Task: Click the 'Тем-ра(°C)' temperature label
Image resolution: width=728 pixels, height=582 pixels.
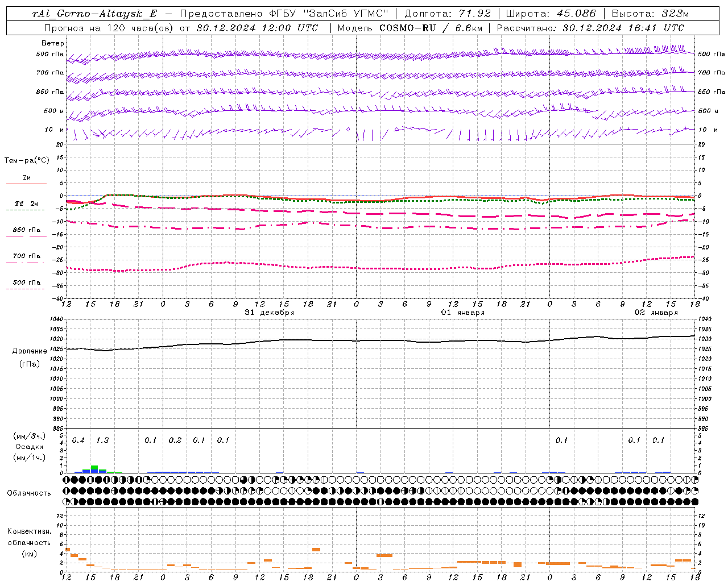Action: tap(27, 161)
